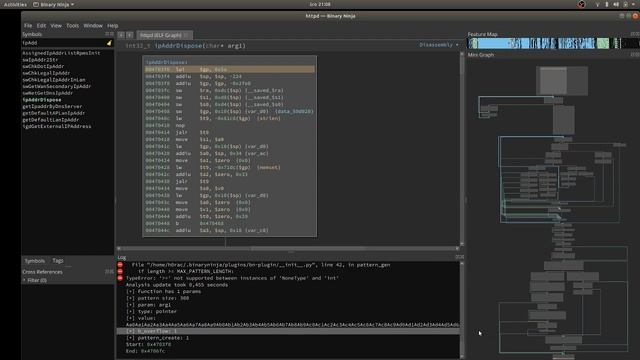
Task: Open the Log panel options icon
Action: (460, 257)
